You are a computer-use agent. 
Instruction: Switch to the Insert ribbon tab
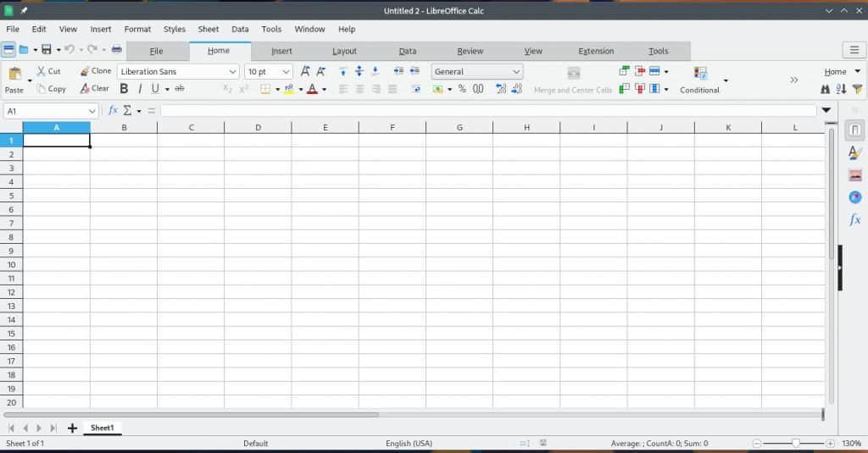point(281,51)
